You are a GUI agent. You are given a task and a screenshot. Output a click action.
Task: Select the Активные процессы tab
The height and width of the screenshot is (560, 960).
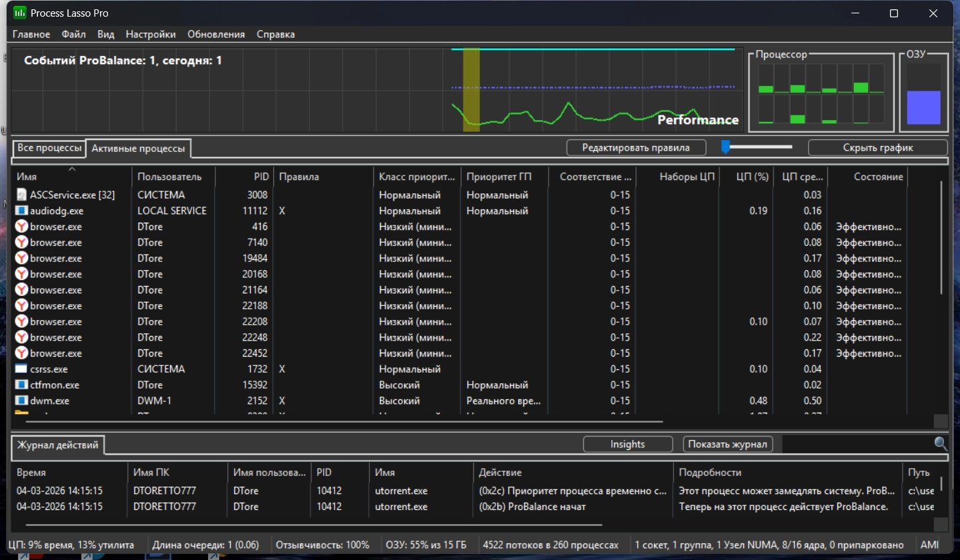[138, 149]
